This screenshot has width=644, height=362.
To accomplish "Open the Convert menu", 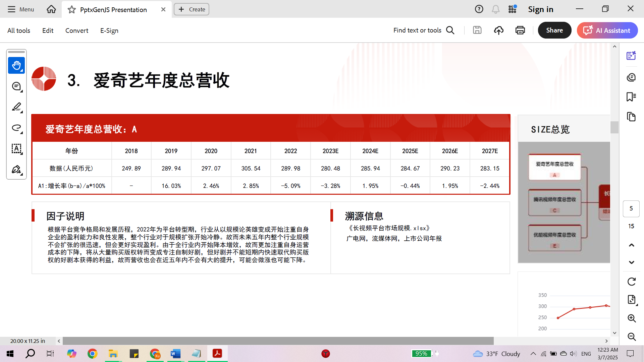I will 77,31.
